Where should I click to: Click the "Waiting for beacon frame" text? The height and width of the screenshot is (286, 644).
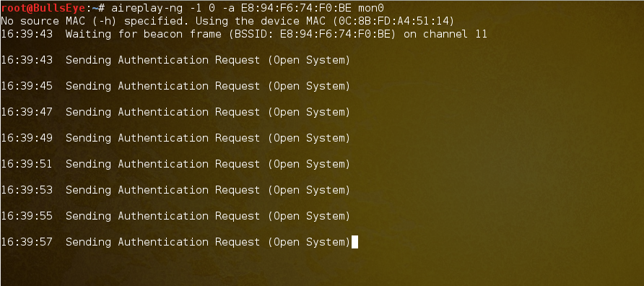pos(144,34)
